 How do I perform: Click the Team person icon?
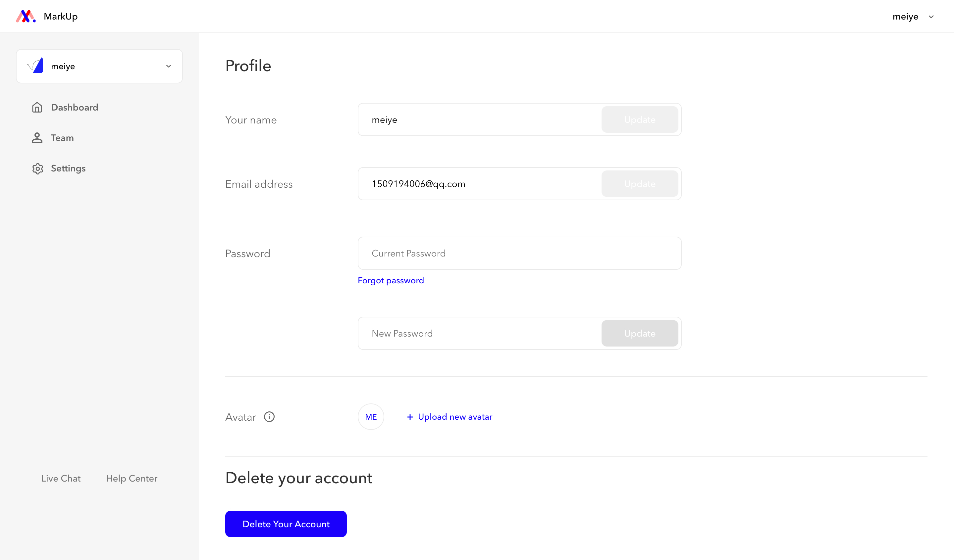[37, 138]
